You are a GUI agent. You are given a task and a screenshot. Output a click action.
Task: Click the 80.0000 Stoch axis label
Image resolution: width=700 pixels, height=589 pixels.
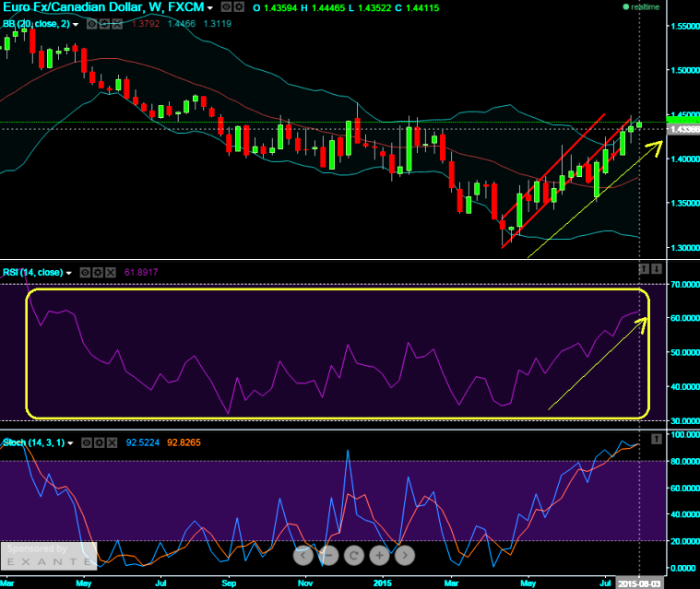(685, 461)
